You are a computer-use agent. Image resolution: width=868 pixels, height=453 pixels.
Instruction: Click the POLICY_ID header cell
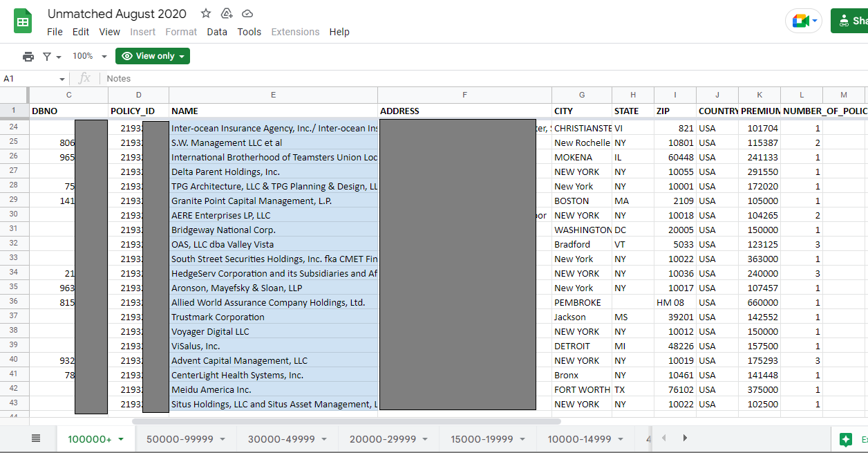[138, 111]
